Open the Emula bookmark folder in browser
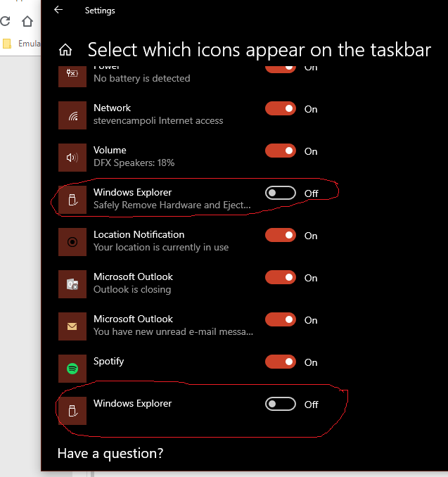This screenshot has height=477, width=448. click(21, 44)
